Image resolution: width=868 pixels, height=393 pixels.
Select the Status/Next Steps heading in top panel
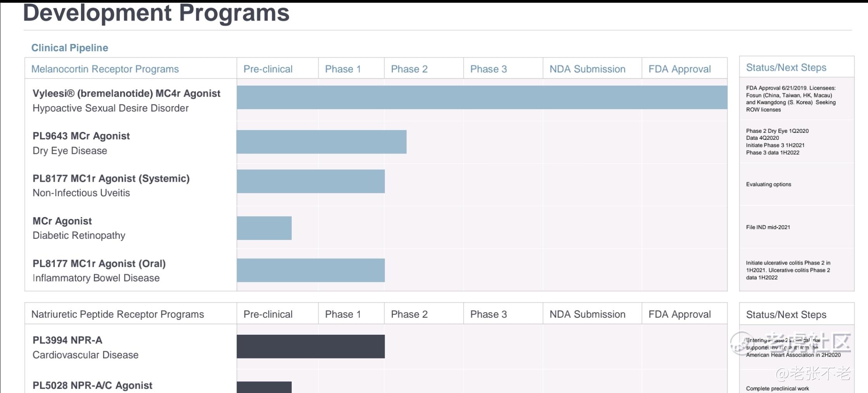[x=786, y=68]
